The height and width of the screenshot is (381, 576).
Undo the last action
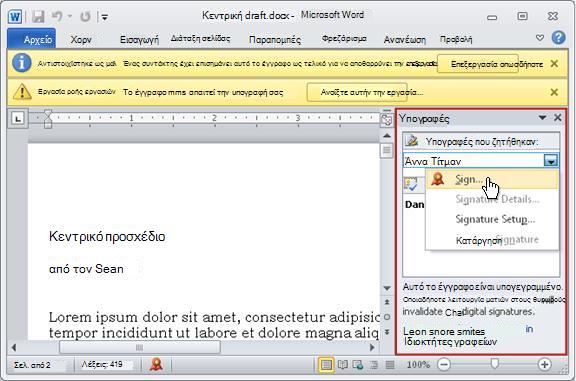click(x=57, y=16)
